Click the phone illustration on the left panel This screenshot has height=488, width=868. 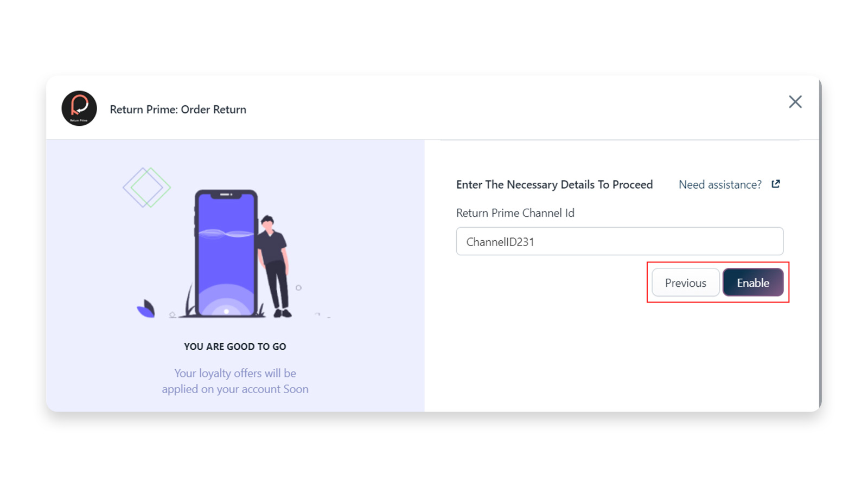click(228, 252)
